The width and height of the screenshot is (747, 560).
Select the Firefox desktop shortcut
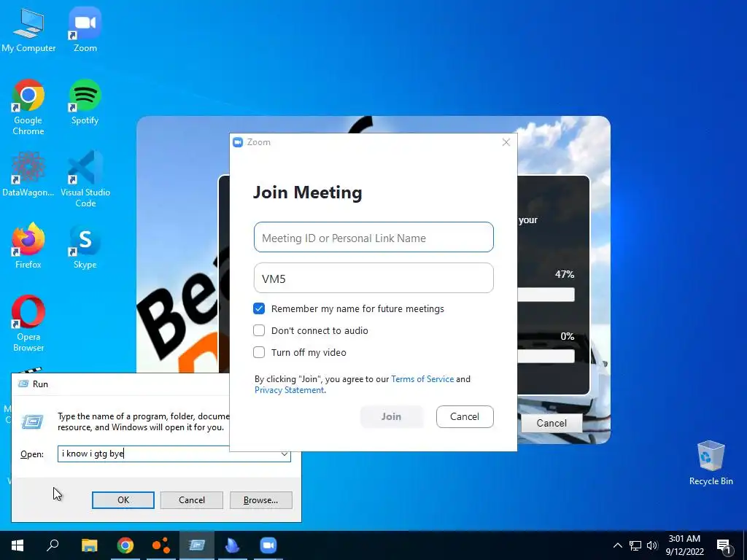(x=28, y=246)
